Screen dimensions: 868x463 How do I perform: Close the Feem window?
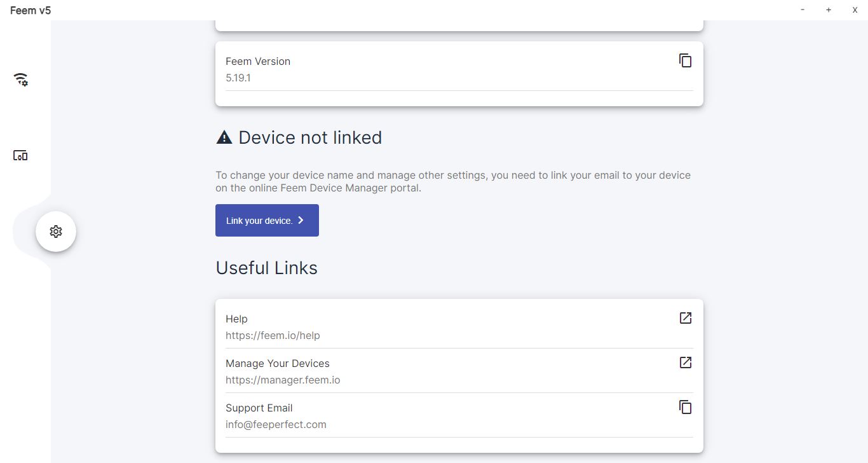pos(855,10)
